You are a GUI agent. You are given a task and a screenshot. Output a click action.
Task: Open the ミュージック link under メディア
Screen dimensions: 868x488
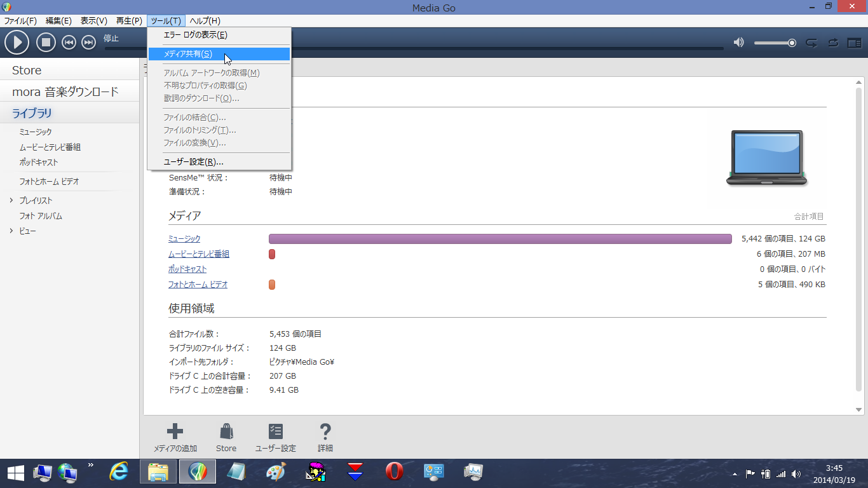click(x=184, y=239)
